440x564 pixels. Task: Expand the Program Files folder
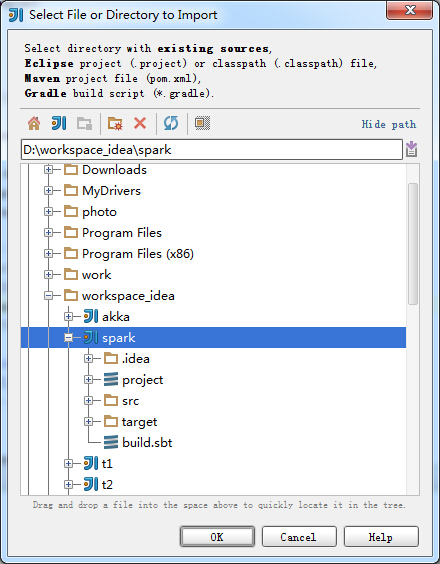pos(49,233)
